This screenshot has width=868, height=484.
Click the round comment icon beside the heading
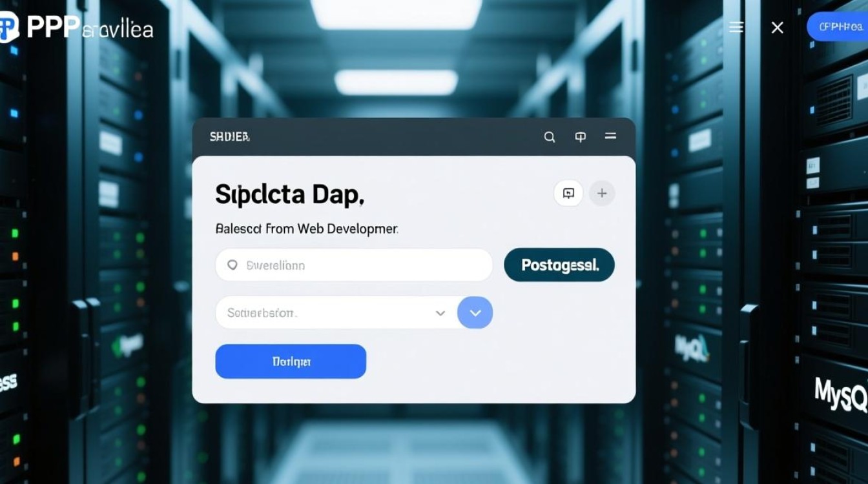coord(568,193)
